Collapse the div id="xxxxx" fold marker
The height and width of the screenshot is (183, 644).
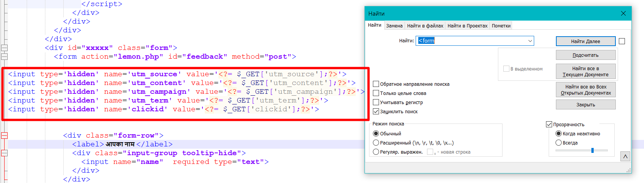[x=5, y=48]
